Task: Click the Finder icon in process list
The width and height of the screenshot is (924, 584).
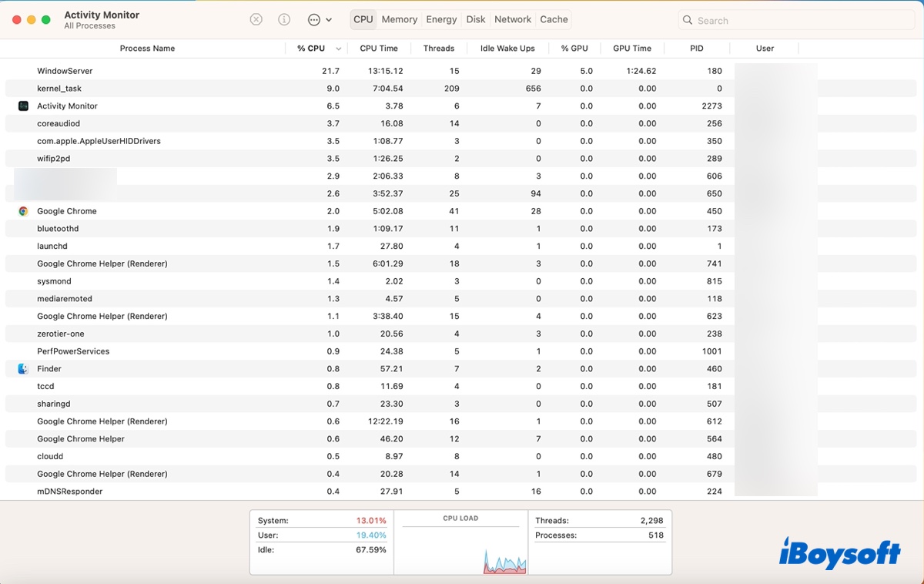Action: point(23,369)
